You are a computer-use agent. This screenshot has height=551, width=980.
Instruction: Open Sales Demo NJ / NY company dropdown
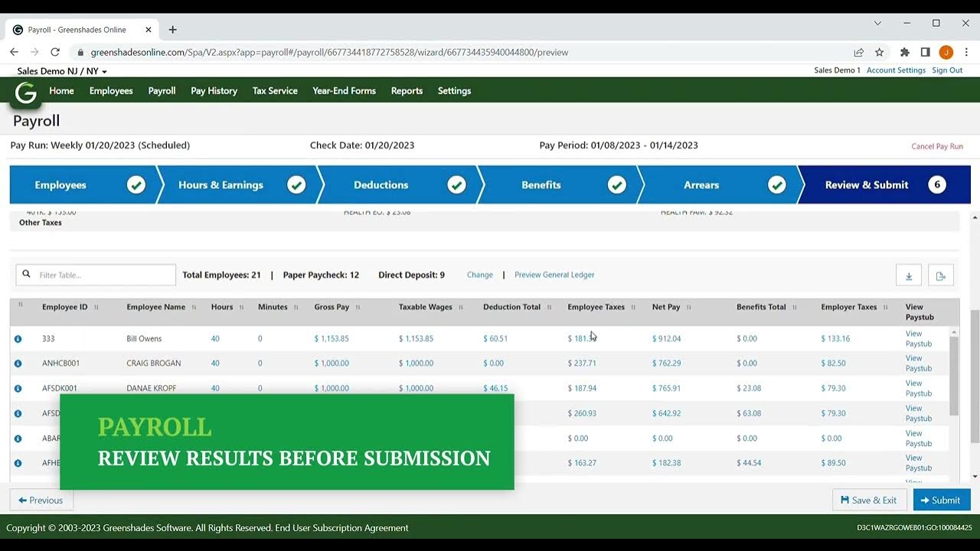tap(62, 71)
